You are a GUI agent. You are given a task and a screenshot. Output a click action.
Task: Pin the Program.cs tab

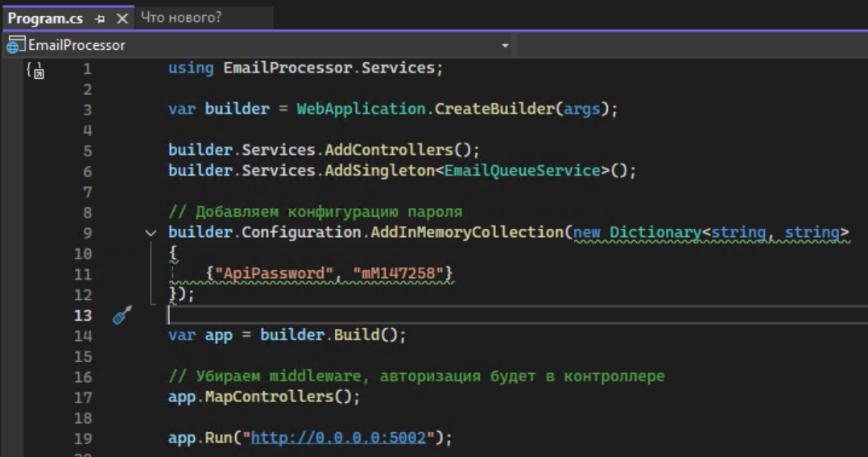pyautogui.click(x=100, y=18)
